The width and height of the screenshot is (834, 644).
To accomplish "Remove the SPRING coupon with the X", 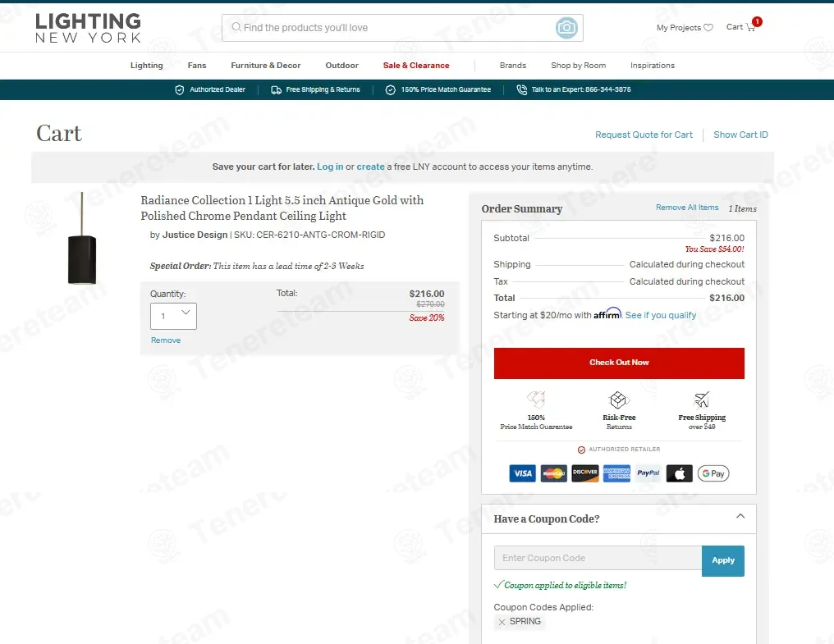I will pyautogui.click(x=502, y=622).
